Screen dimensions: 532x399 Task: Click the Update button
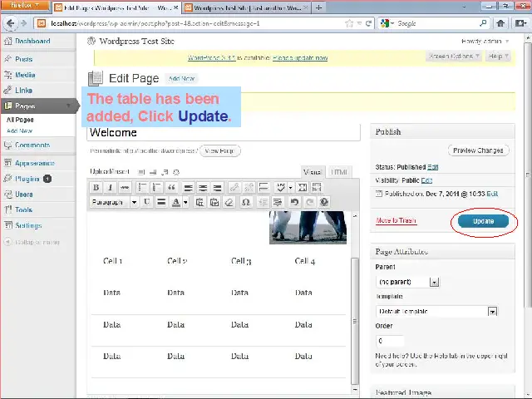tap(483, 221)
